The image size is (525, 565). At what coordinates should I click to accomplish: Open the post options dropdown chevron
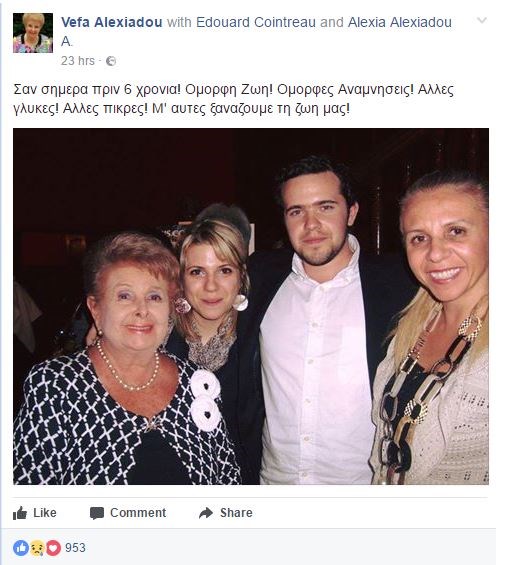482,20
